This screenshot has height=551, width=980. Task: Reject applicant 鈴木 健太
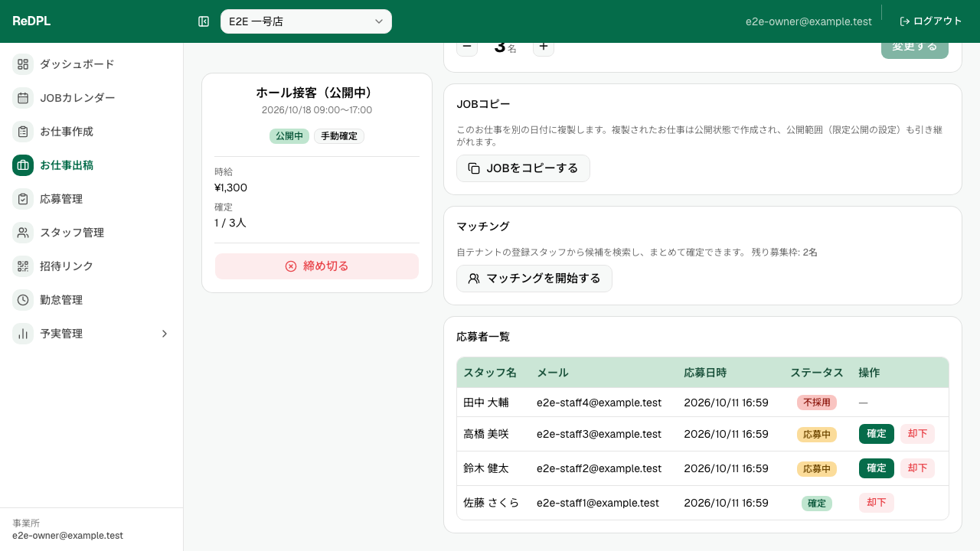[x=917, y=468]
